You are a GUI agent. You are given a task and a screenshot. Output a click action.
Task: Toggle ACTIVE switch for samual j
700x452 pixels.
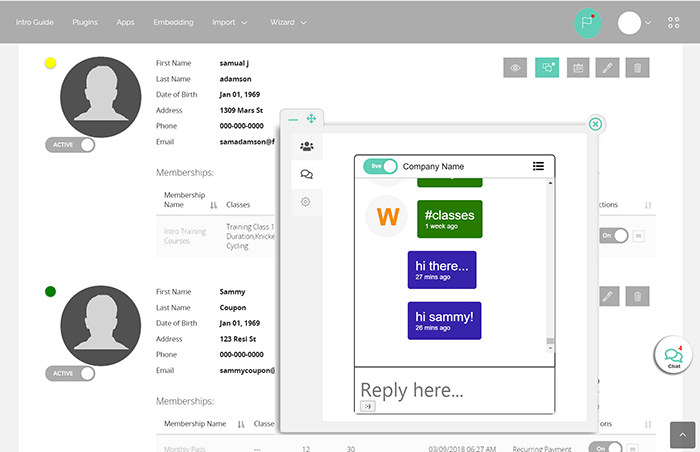[x=70, y=145]
